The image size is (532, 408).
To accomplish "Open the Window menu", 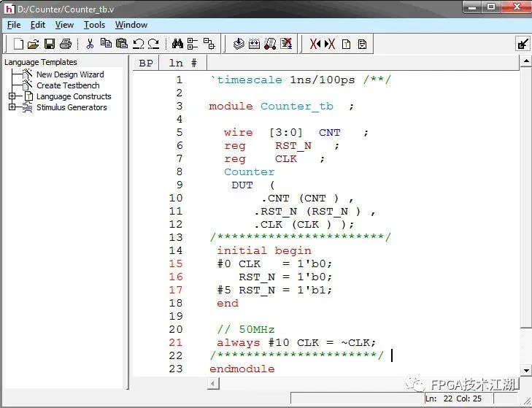I will pyautogui.click(x=131, y=25).
